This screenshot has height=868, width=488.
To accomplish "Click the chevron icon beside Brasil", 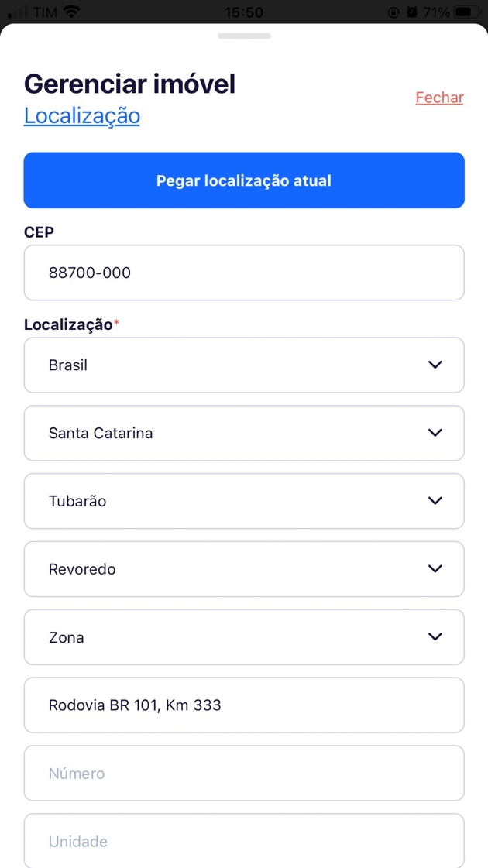I will 435,365.
